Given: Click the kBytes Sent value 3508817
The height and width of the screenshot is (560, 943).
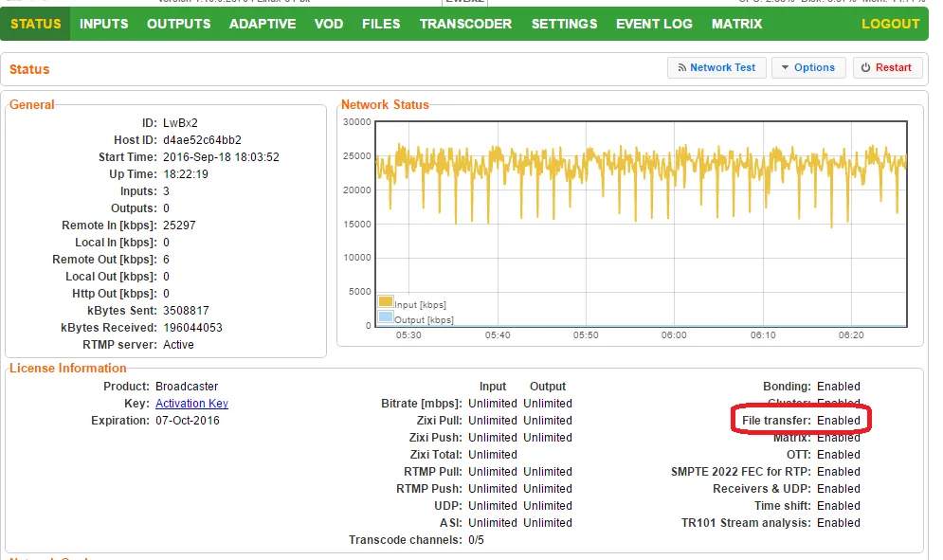Looking at the screenshot, I should click(x=186, y=311).
